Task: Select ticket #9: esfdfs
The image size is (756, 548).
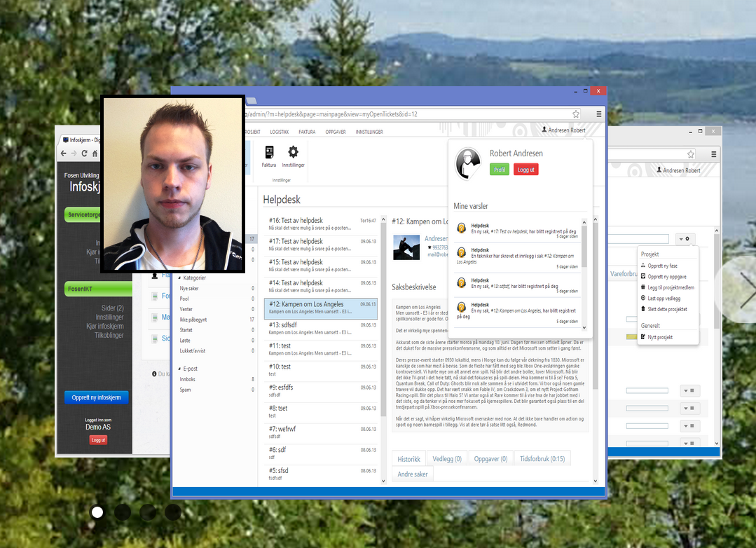Action: [x=321, y=391]
